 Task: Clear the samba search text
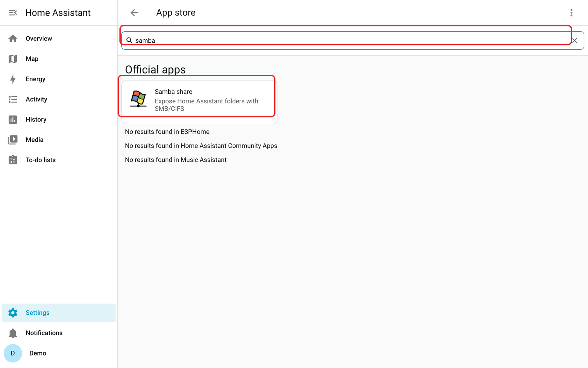[x=575, y=40]
